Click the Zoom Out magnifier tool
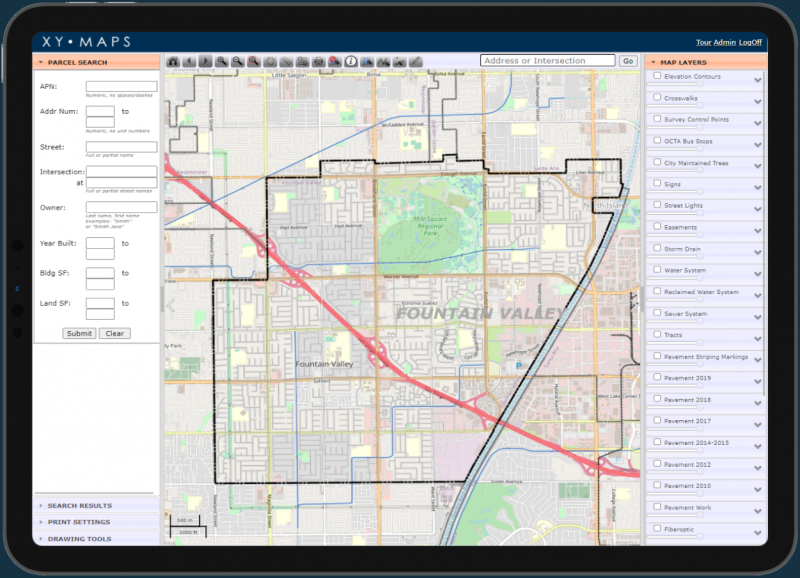Viewport: 800px width, 578px height. (237, 60)
